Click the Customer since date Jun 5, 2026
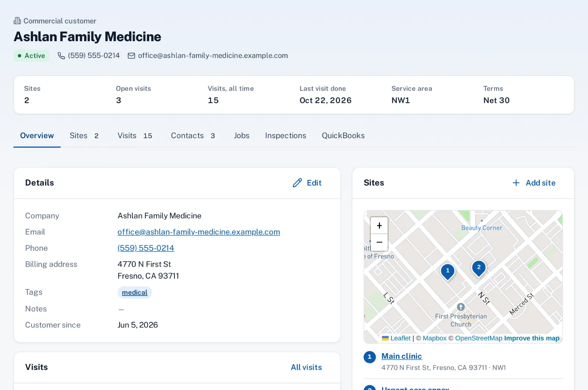This screenshot has width=588, height=390. 137,325
